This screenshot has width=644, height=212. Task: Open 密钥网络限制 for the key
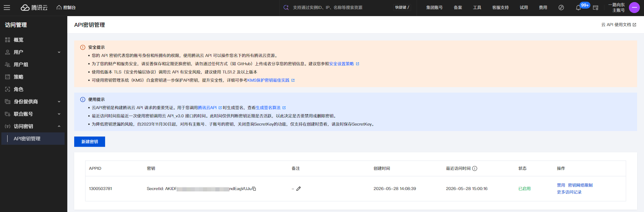580,185
